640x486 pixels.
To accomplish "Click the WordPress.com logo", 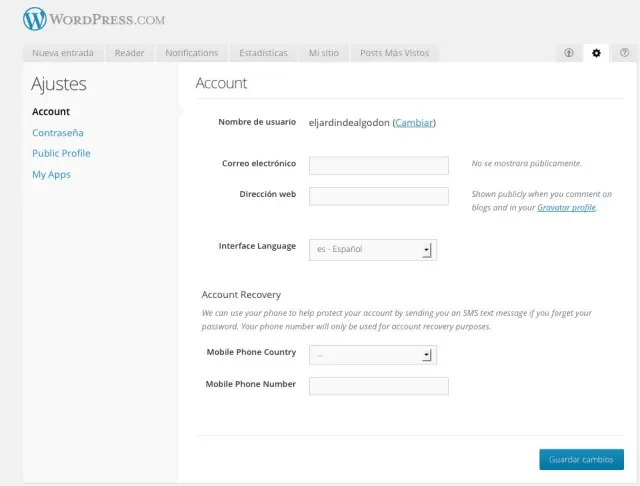I will point(94,19).
